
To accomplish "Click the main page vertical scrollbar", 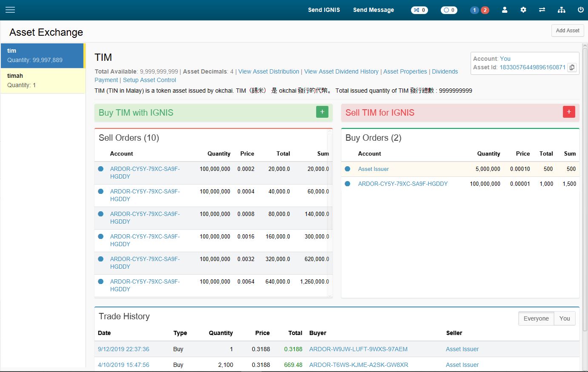I will pyautogui.click(x=585, y=187).
